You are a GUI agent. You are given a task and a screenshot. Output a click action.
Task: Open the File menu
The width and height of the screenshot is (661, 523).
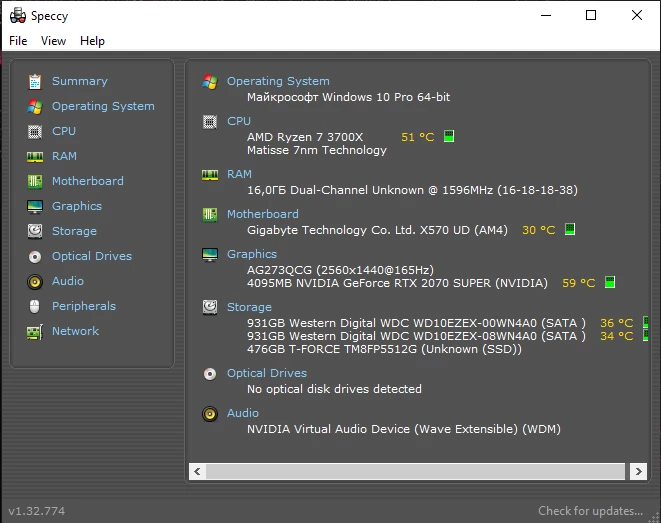[x=18, y=41]
